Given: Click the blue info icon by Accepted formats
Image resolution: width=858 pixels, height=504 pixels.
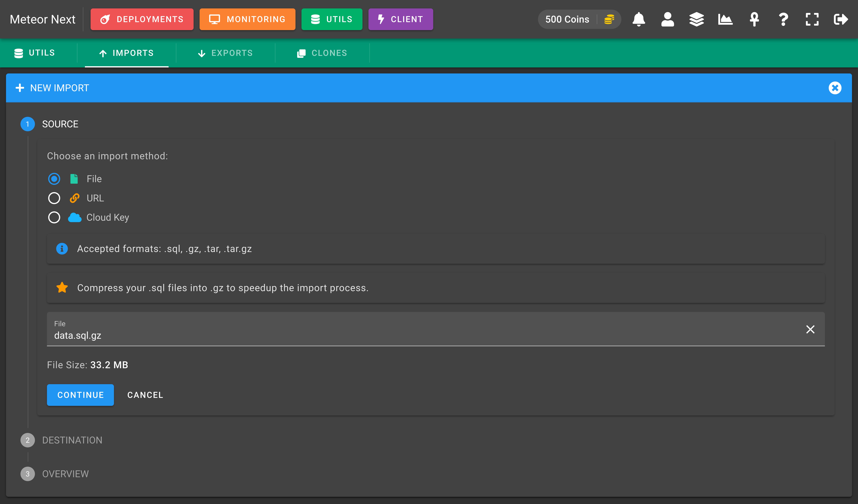Looking at the screenshot, I should tap(62, 249).
